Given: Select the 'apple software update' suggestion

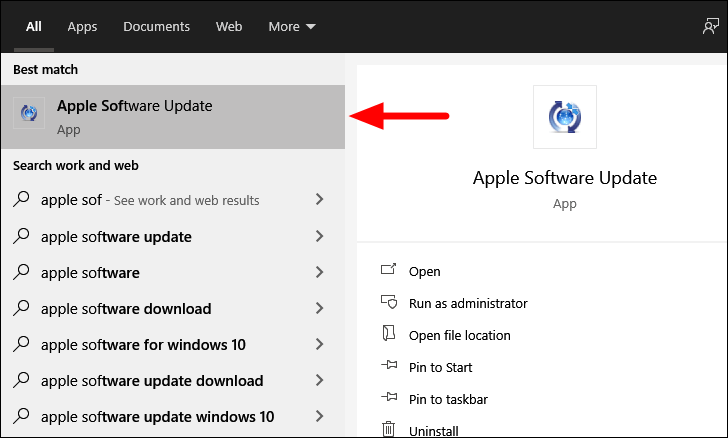Looking at the screenshot, I should (x=116, y=237).
